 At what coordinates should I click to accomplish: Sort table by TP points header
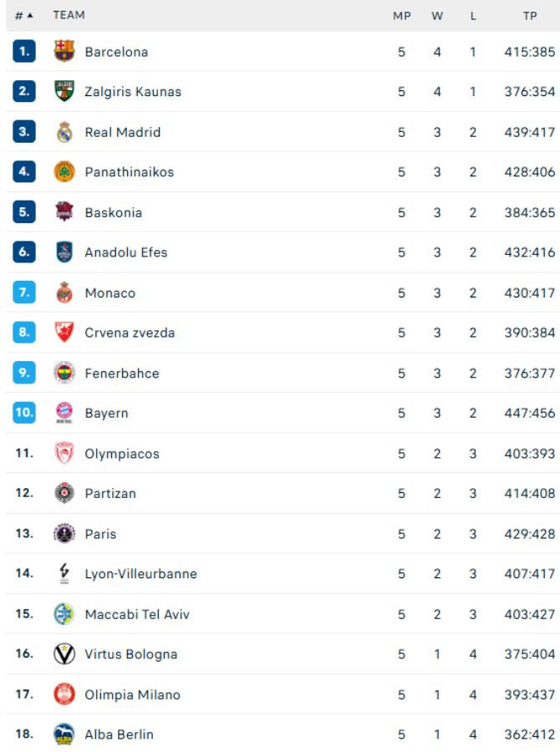click(x=530, y=15)
